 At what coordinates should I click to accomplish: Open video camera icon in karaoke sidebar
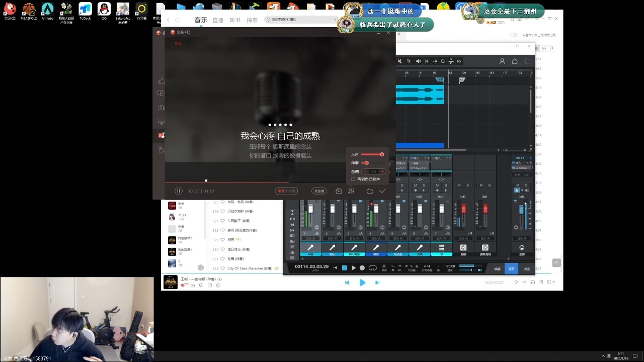tap(162, 108)
